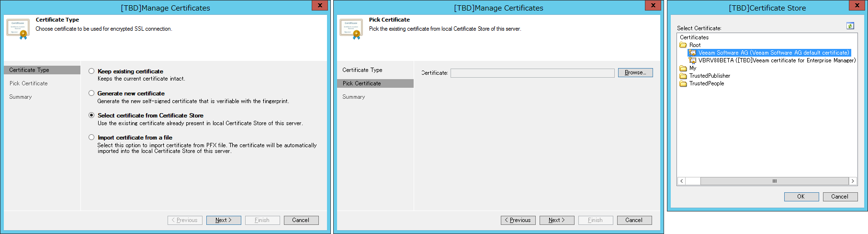This screenshot has height=234, width=868.
Task: Select the My store node
Action: (x=693, y=68)
